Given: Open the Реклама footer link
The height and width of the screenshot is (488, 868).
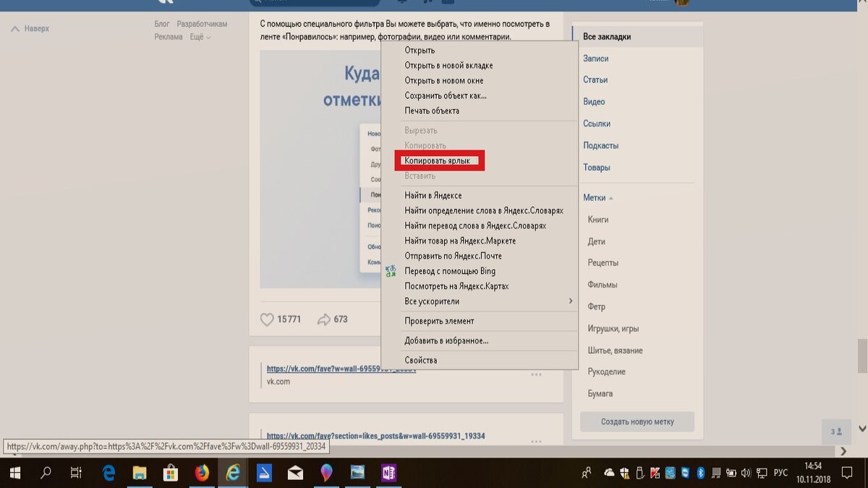Looking at the screenshot, I should [169, 37].
